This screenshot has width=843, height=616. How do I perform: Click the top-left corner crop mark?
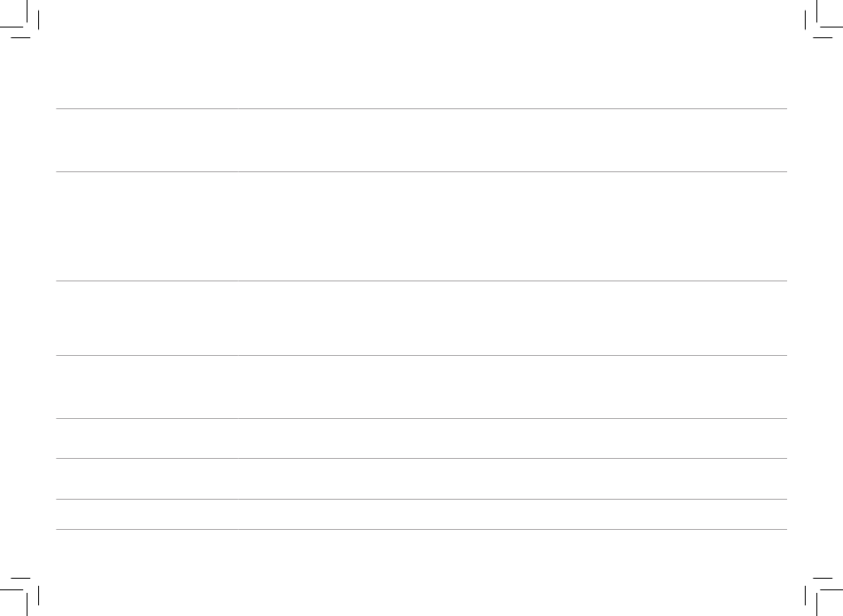[x=20, y=20]
